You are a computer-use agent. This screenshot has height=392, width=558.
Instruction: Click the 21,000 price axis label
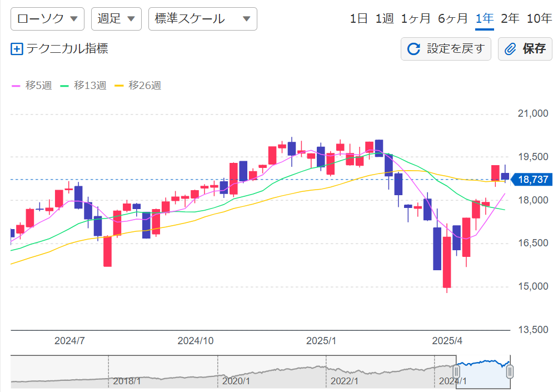click(x=533, y=113)
